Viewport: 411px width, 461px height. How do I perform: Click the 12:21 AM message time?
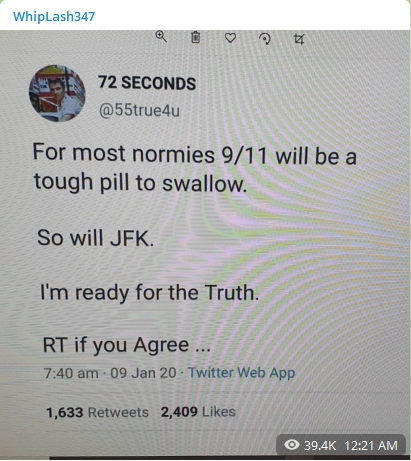point(371,445)
